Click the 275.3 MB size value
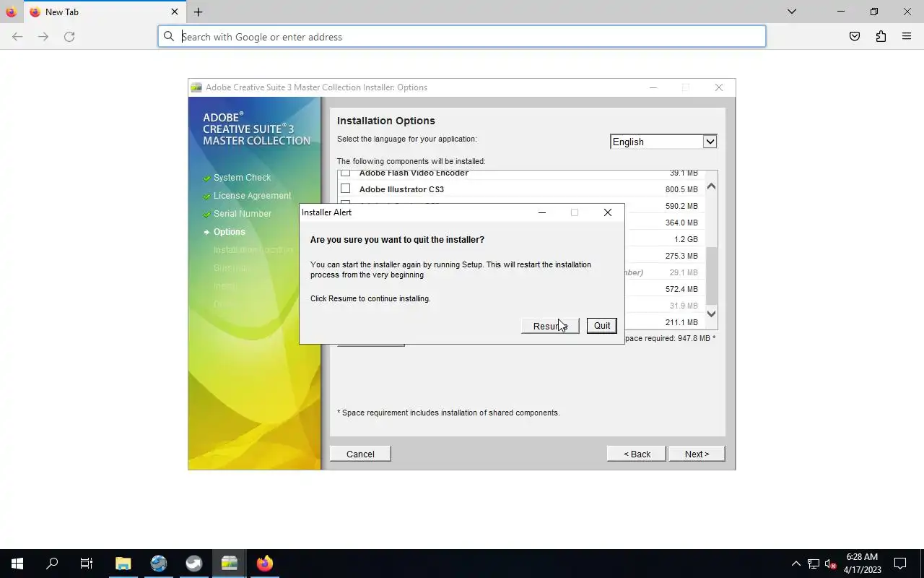Viewport: 924px width, 578px height. [x=681, y=256]
